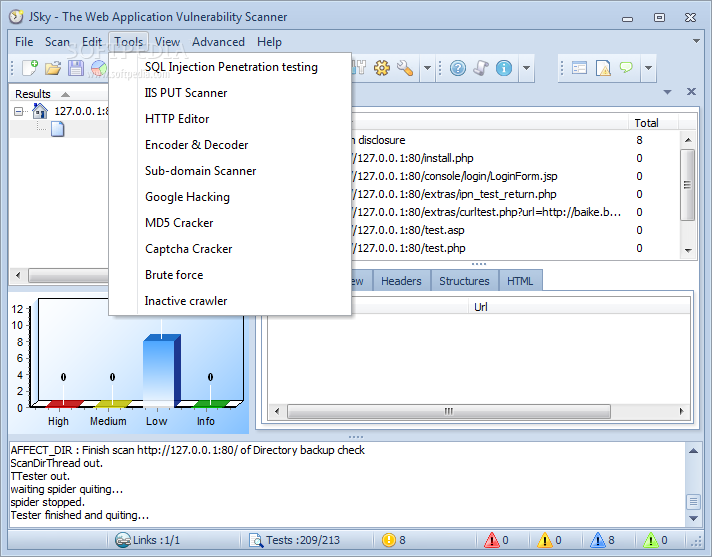Open the Scan menu
Viewport: 712px width, 557px height.
point(57,42)
